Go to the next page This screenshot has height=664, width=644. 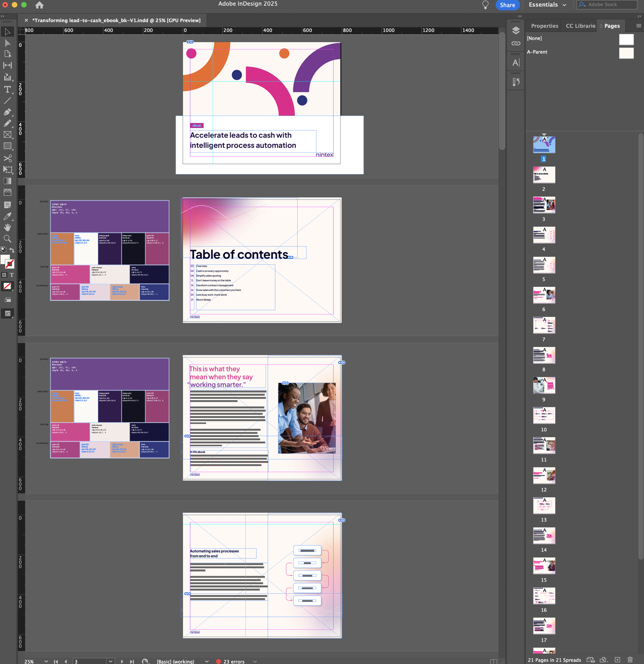(x=122, y=661)
